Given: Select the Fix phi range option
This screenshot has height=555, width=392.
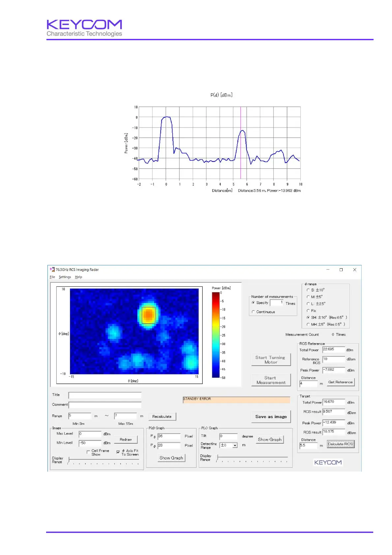Looking at the screenshot, I should 308,310.
